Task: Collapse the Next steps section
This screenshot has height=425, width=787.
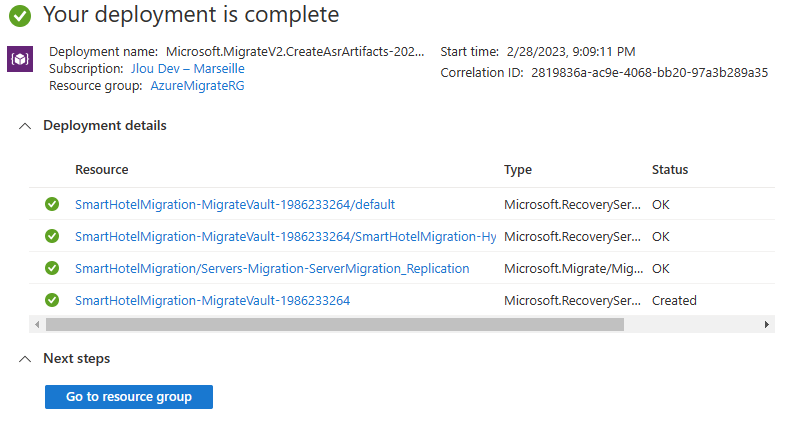Action: pos(25,359)
